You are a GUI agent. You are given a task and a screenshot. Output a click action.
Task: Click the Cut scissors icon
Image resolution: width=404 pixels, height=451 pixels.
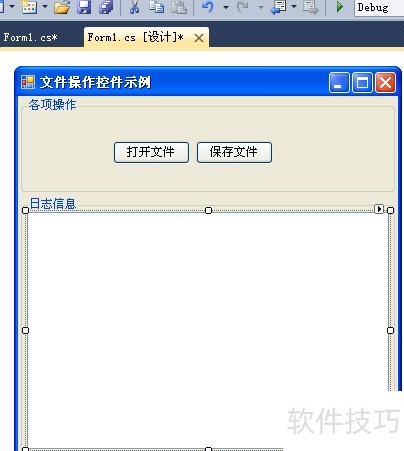[134, 7]
